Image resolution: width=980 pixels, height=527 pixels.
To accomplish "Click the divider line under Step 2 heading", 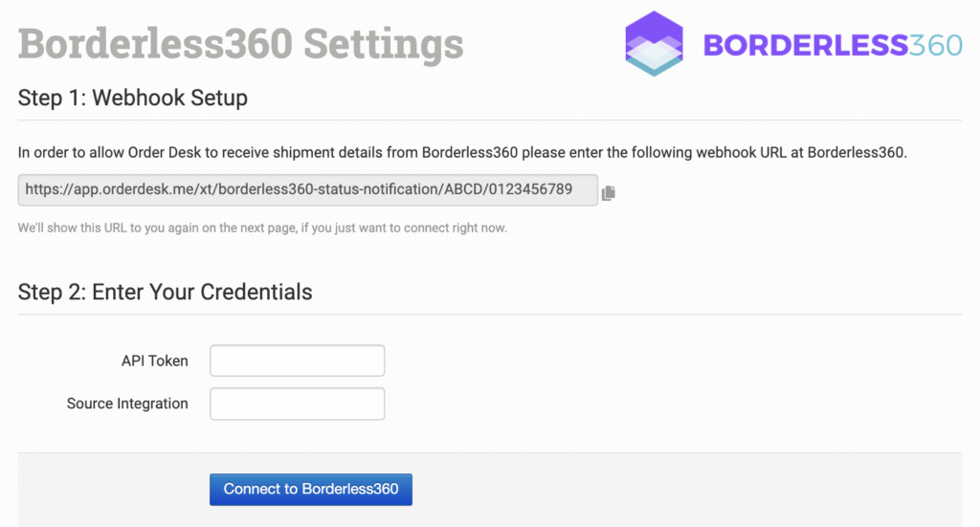I will tap(490, 314).
